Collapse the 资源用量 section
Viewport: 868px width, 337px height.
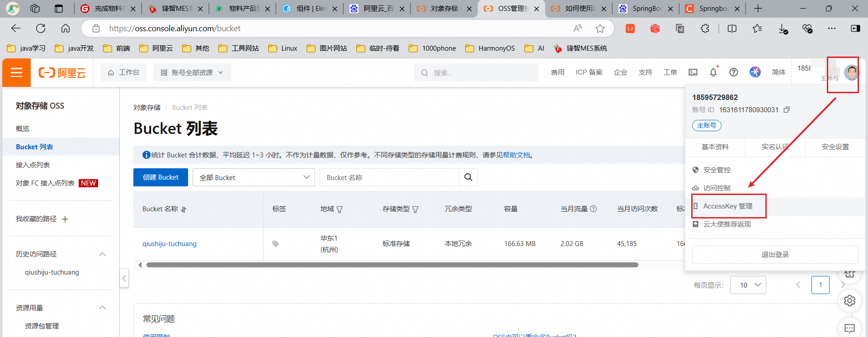pyautogui.click(x=102, y=308)
